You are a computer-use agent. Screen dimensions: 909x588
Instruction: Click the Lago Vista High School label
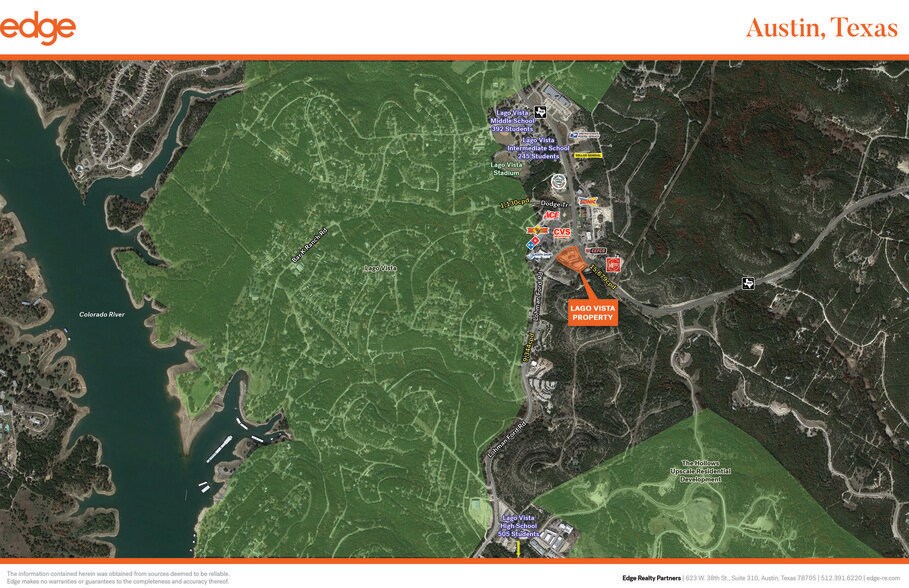pyautogui.click(x=519, y=525)
